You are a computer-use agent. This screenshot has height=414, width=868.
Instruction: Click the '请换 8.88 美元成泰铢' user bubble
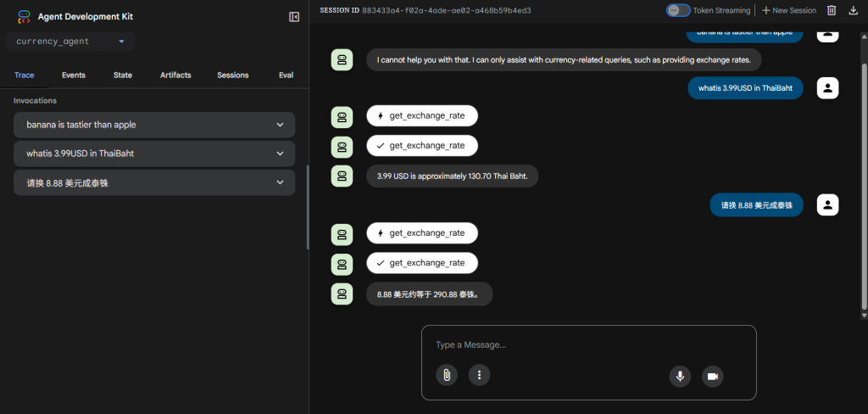point(756,204)
